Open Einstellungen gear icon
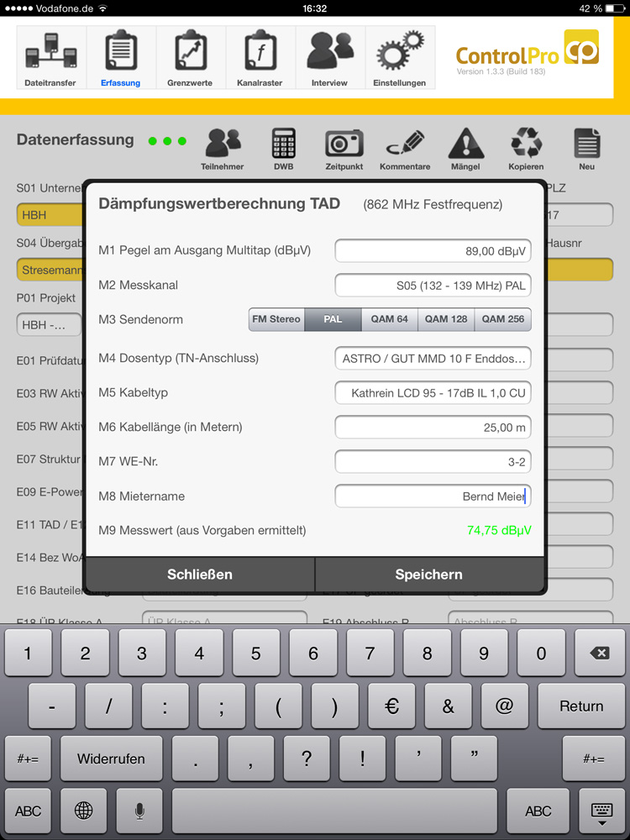The image size is (630, 840). [x=400, y=57]
